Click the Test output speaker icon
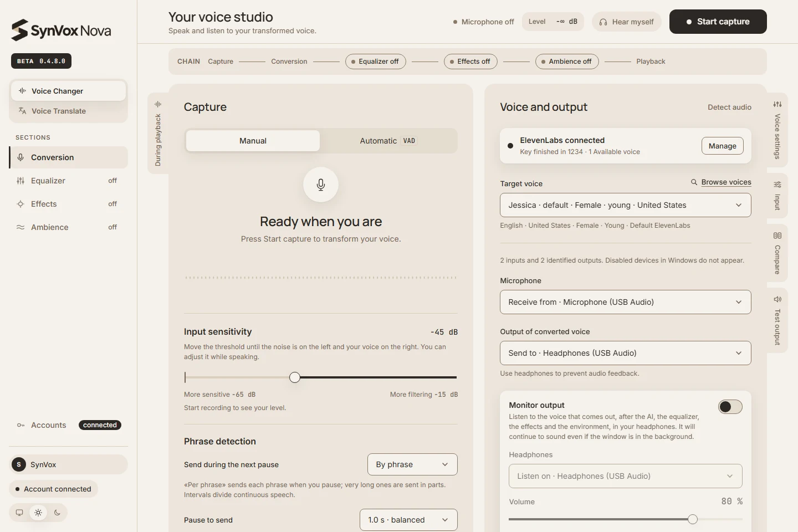The height and width of the screenshot is (532, 798). pyautogui.click(x=777, y=299)
